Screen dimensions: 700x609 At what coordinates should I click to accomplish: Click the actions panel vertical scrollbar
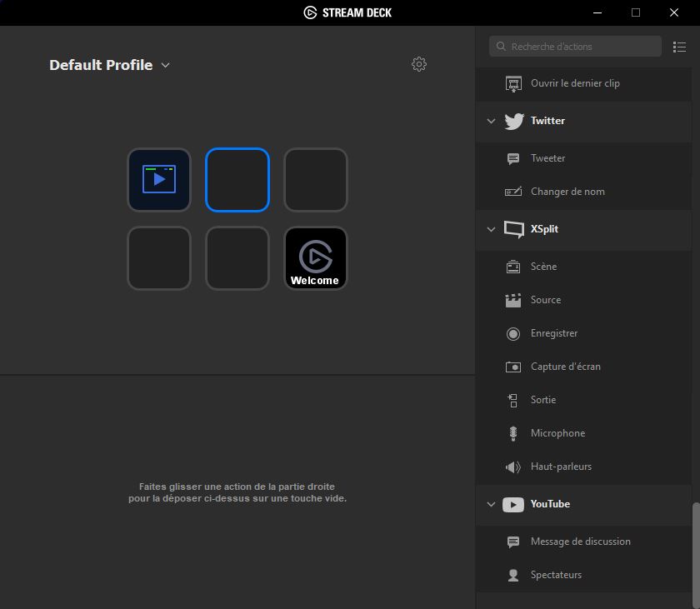(696, 556)
